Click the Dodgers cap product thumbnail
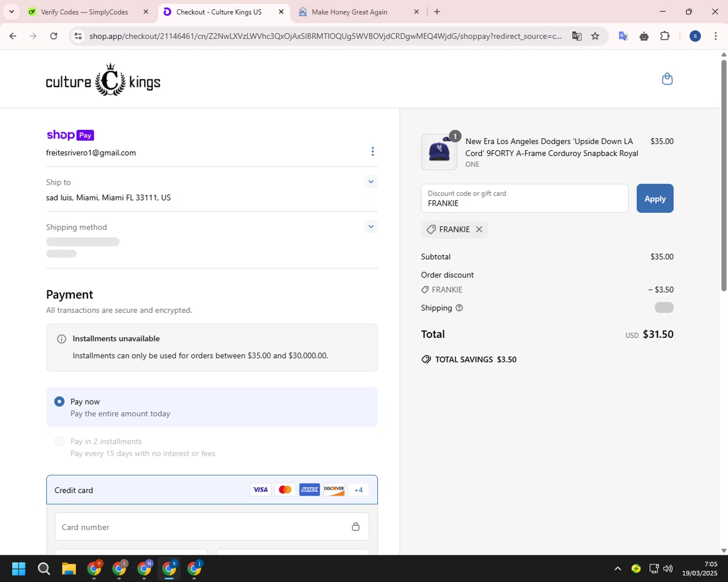 coord(439,152)
